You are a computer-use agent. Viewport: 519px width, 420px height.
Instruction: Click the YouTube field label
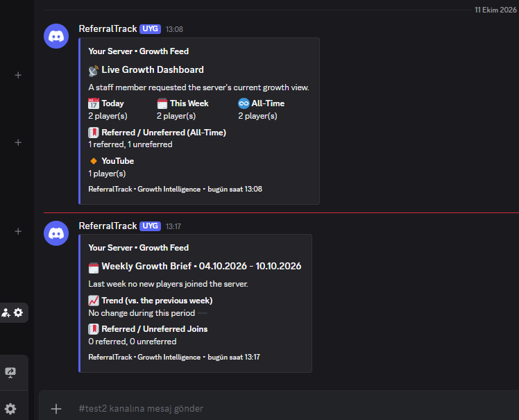[x=117, y=161]
